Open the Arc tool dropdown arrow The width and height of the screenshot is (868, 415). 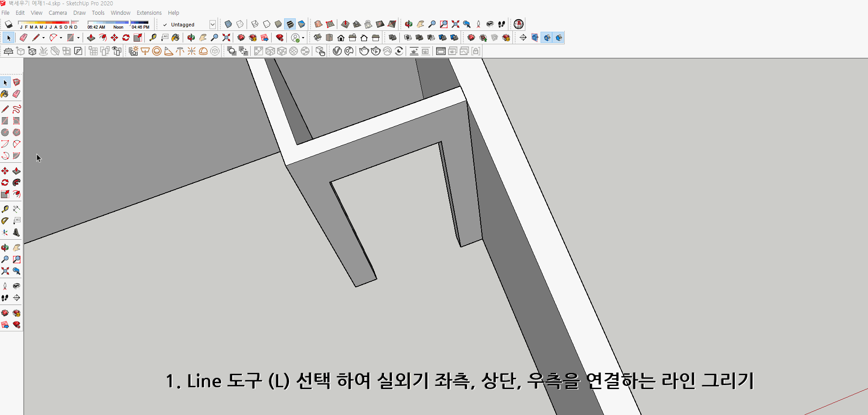(60, 37)
